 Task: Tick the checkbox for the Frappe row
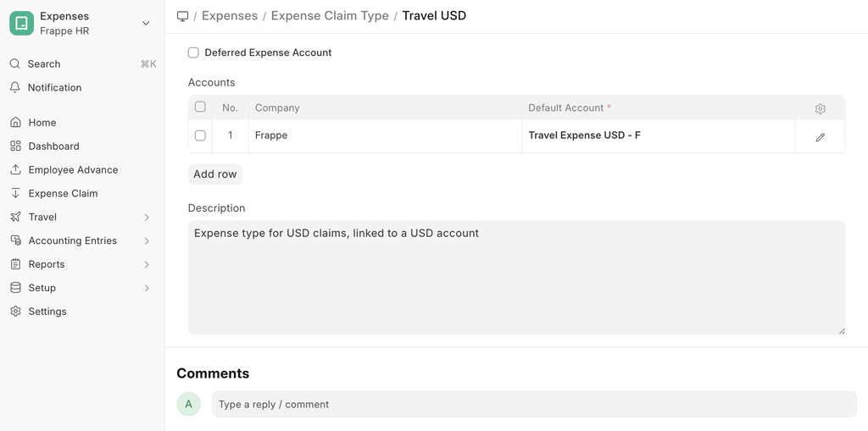click(200, 135)
